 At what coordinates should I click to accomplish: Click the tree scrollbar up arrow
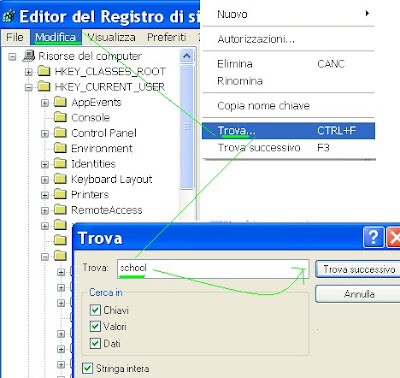(x=187, y=56)
